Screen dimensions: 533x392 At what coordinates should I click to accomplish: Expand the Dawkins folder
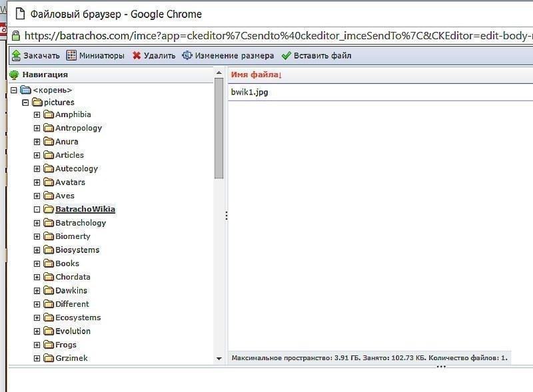tap(37, 291)
